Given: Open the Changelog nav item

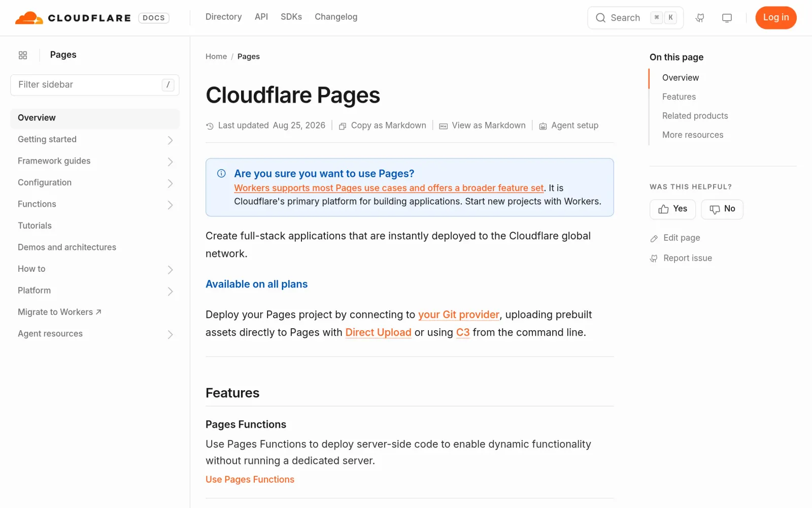Looking at the screenshot, I should click(336, 17).
